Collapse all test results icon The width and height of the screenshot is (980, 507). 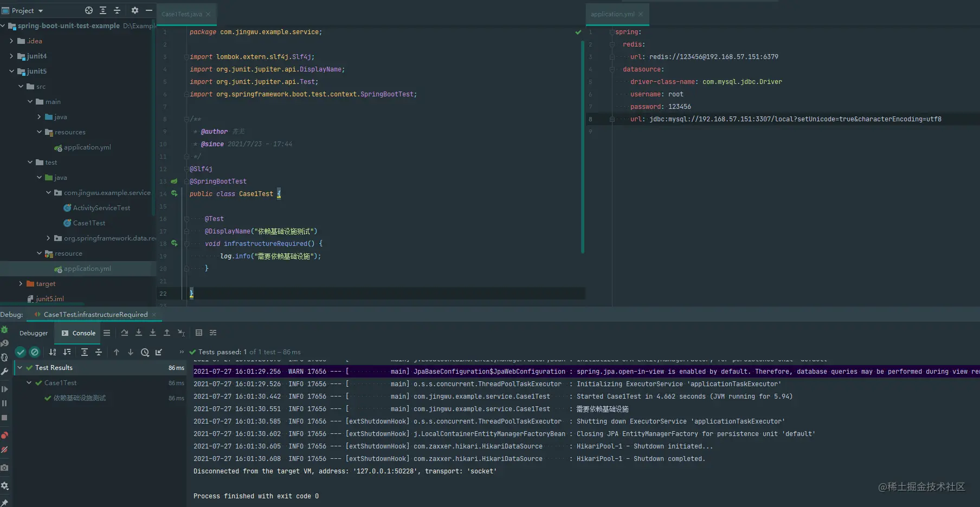pyautogui.click(x=99, y=352)
